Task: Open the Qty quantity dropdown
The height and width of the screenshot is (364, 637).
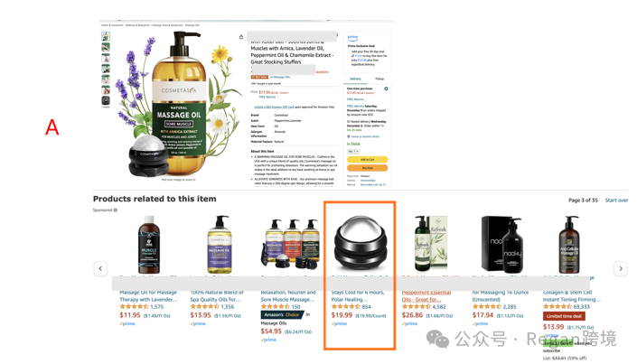Action: pyautogui.click(x=353, y=151)
